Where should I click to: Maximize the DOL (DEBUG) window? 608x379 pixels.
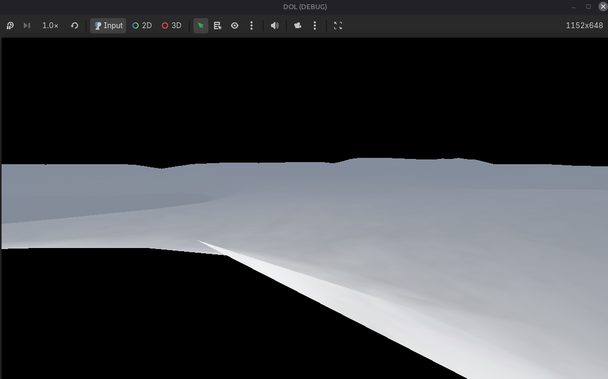tap(588, 7)
